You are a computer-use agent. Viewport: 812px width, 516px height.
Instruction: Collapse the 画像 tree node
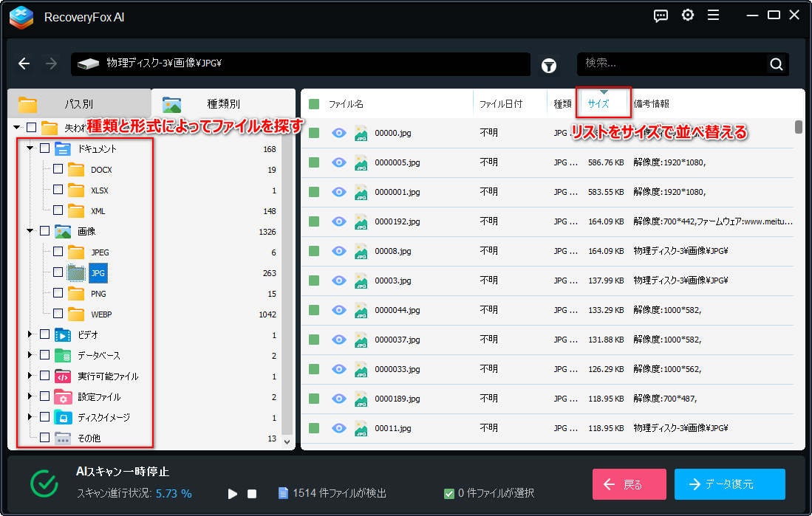(x=30, y=231)
